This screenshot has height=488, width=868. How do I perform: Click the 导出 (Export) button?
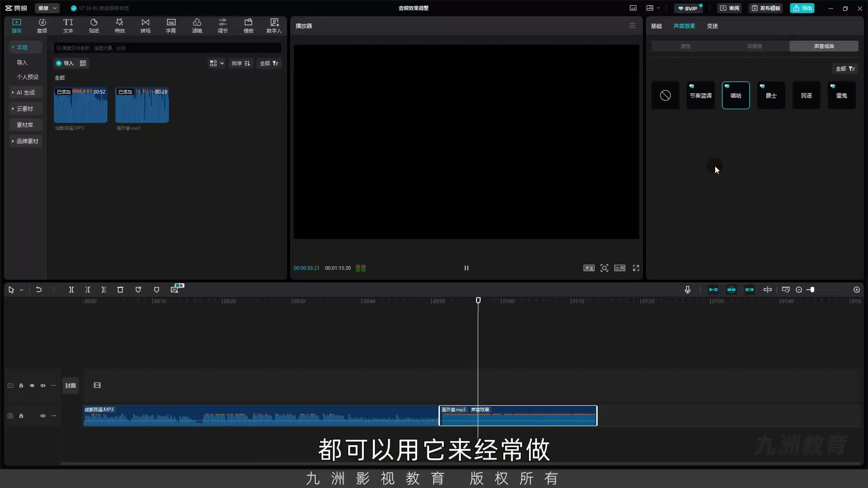click(802, 8)
